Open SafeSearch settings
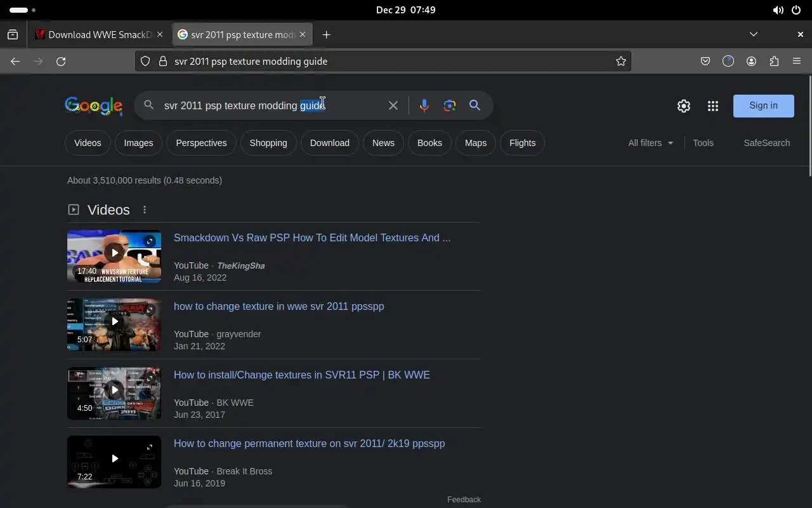The image size is (812, 508). click(x=767, y=143)
